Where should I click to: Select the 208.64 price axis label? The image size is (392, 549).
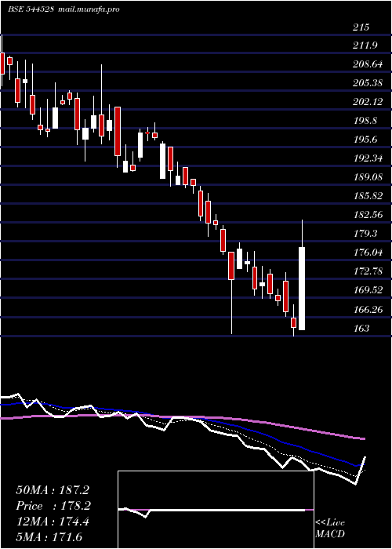[x=367, y=64]
